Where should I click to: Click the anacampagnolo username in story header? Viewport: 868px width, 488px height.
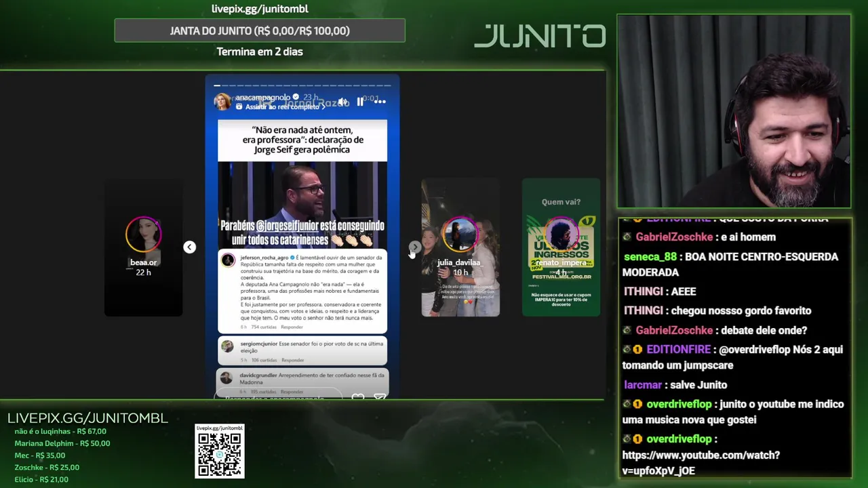(x=262, y=98)
